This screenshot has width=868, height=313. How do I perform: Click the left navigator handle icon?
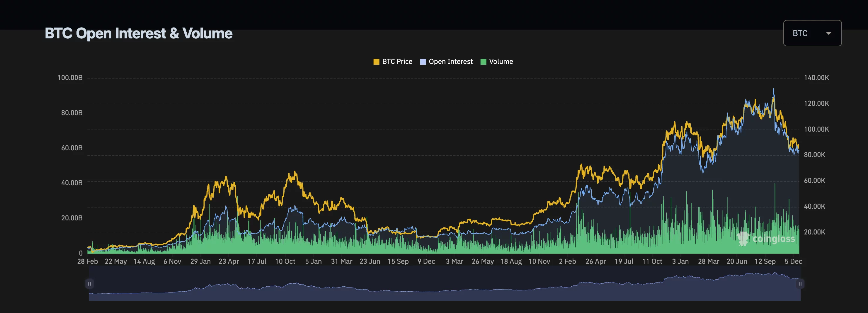[90, 284]
